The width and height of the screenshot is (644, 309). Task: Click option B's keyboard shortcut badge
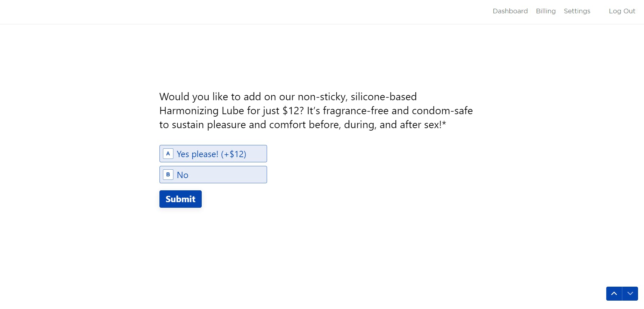pyautogui.click(x=168, y=175)
